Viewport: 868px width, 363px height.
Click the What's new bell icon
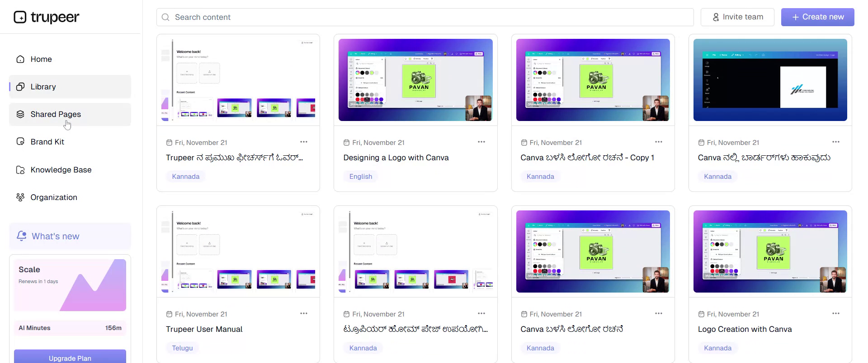21,236
